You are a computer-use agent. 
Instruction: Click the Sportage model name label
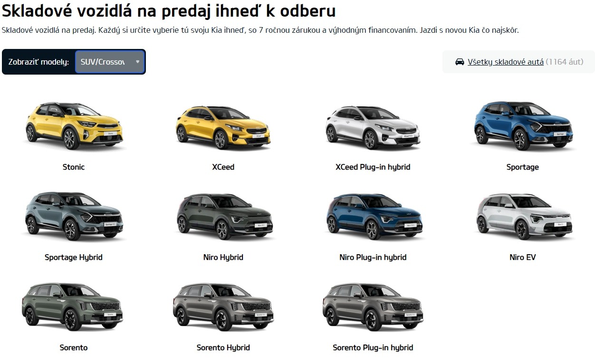[523, 167]
